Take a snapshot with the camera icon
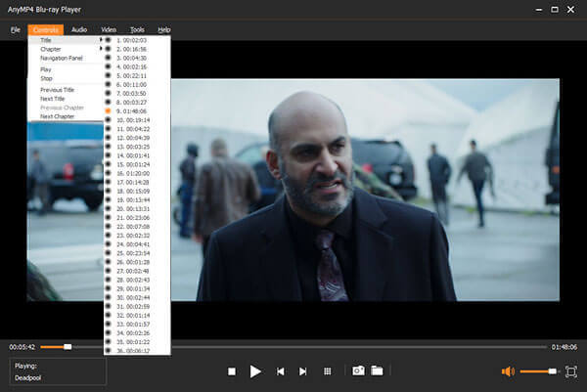587x392 pixels. tap(358, 371)
